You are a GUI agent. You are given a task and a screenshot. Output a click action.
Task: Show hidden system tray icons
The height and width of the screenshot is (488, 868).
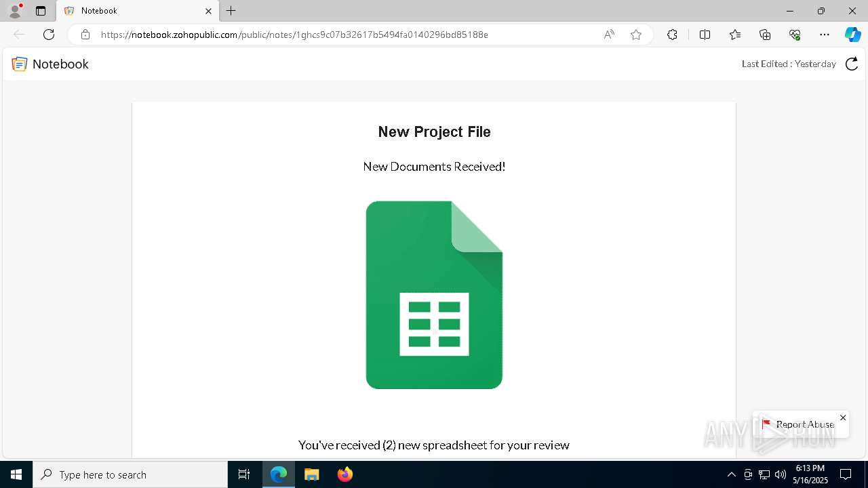[x=731, y=474]
